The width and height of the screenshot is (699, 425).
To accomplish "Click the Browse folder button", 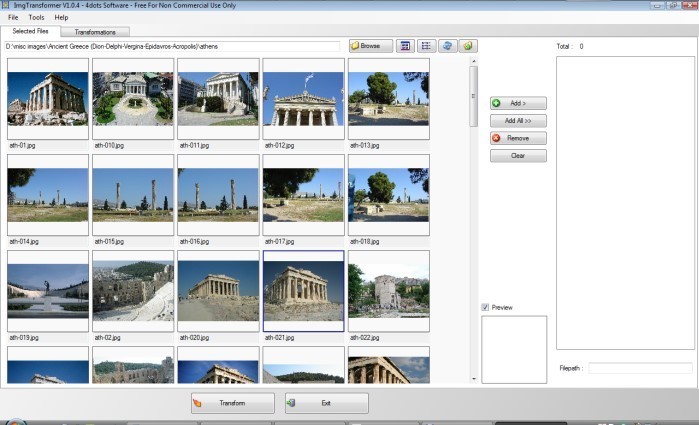I will (x=371, y=46).
